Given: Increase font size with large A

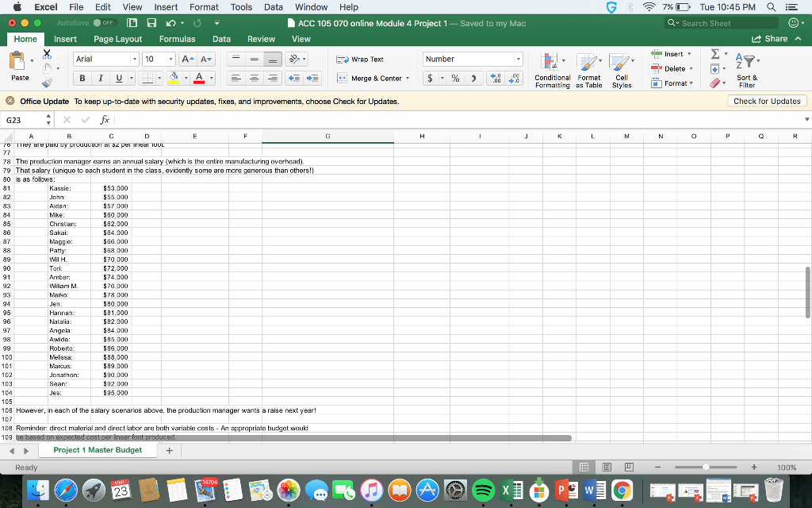Looking at the screenshot, I should point(187,59).
